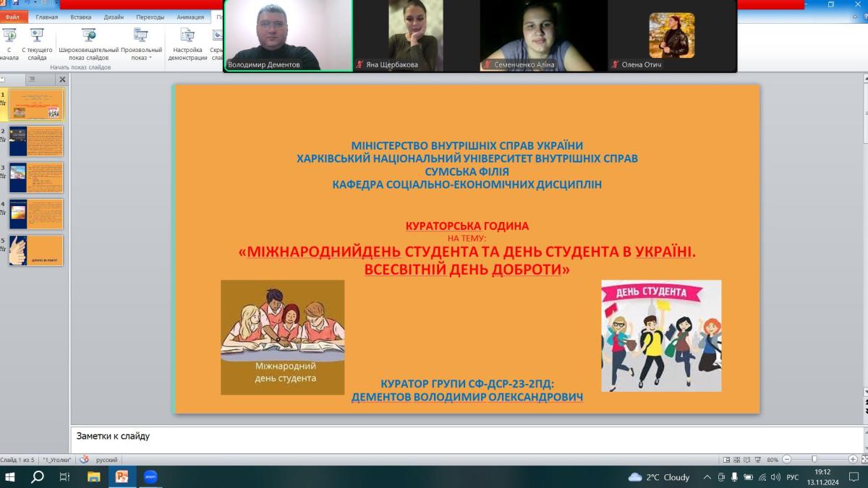Open Wi-Fi network settings tray icon
The width and height of the screenshot is (868, 488).
[x=762, y=477]
